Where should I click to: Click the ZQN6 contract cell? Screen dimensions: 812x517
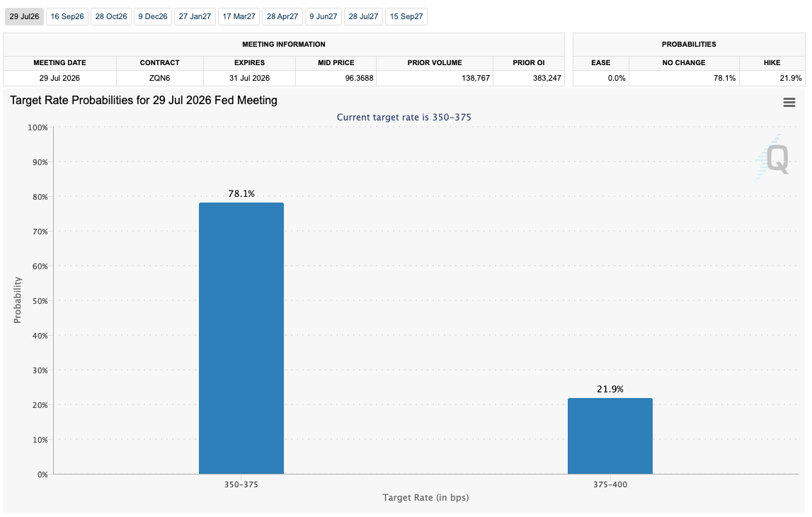159,78
